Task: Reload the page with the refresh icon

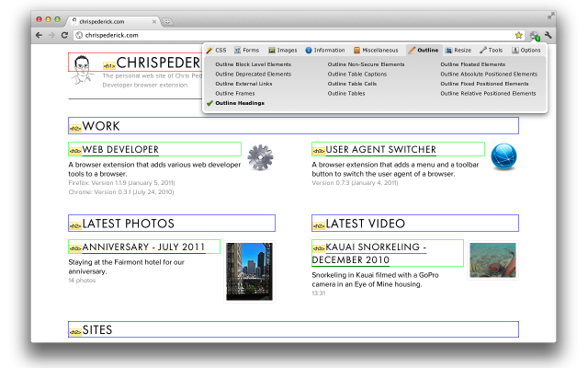Action: tap(64, 35)
